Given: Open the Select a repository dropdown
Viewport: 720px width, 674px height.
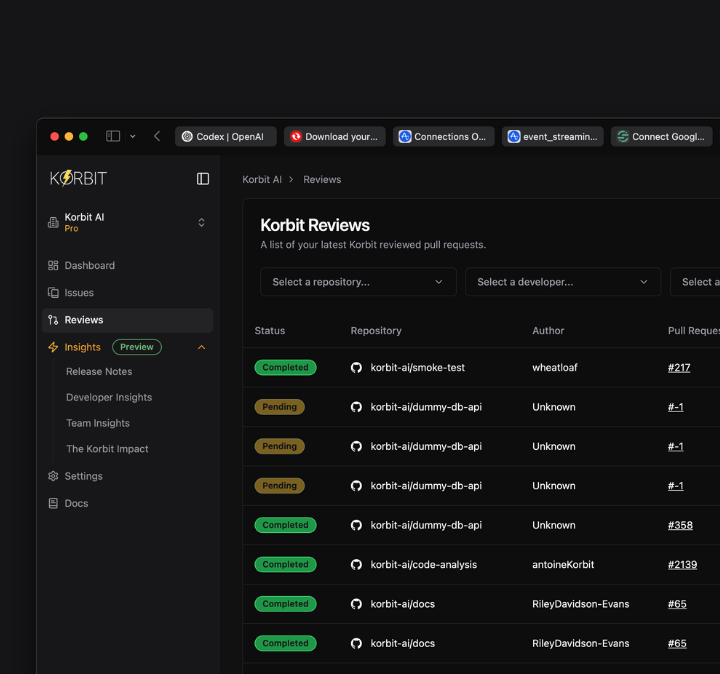Looking at the screenshot, I should 358,282.
